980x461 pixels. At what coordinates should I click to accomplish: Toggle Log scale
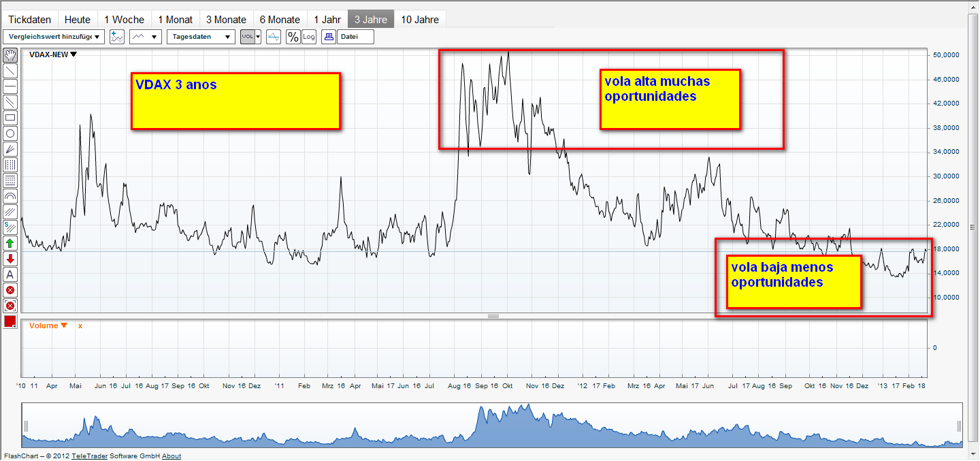pos(309,37)
